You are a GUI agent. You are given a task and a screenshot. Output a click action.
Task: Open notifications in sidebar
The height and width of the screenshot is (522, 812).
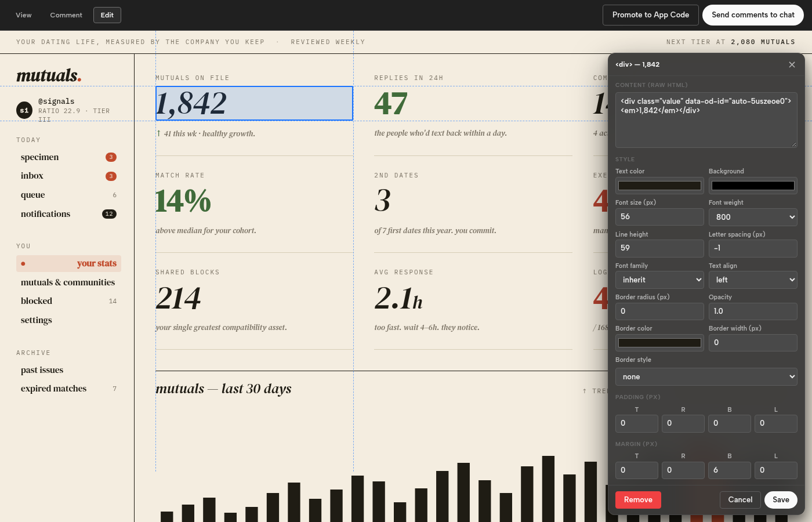[x=68, y=214]
